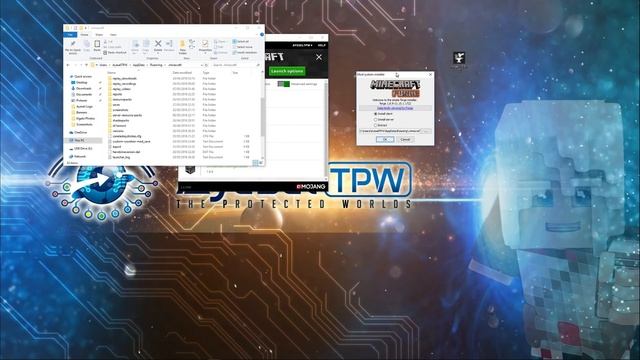This screenshot has width=640, height=360.
Task: Click the Back arrow in Explorer address bar
Action: pos(68,65)
